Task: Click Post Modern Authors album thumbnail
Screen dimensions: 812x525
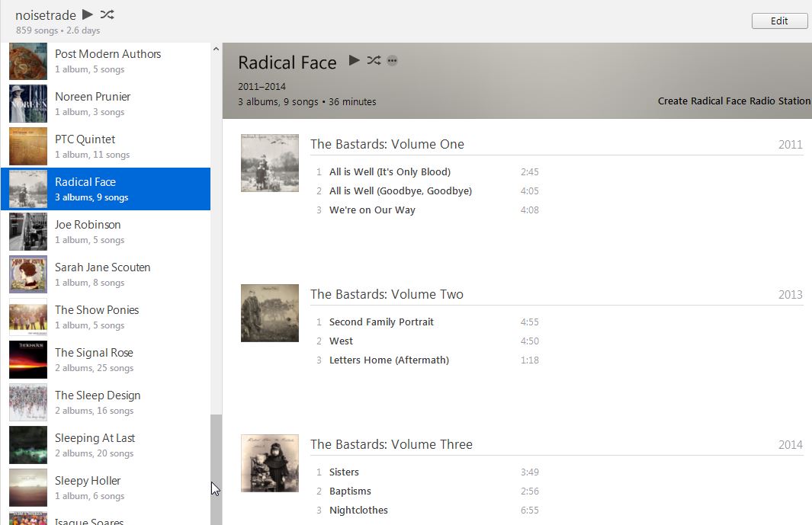Action: click(x=28, y=62)
